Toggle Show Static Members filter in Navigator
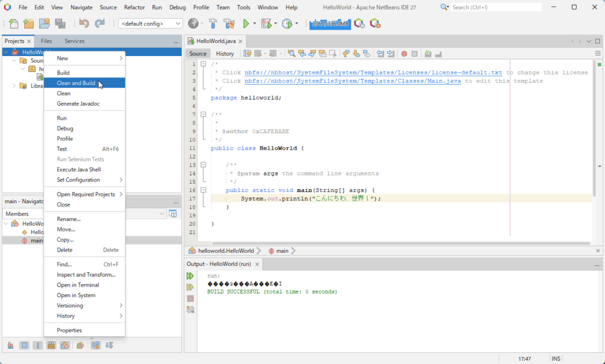 (38, 345)
